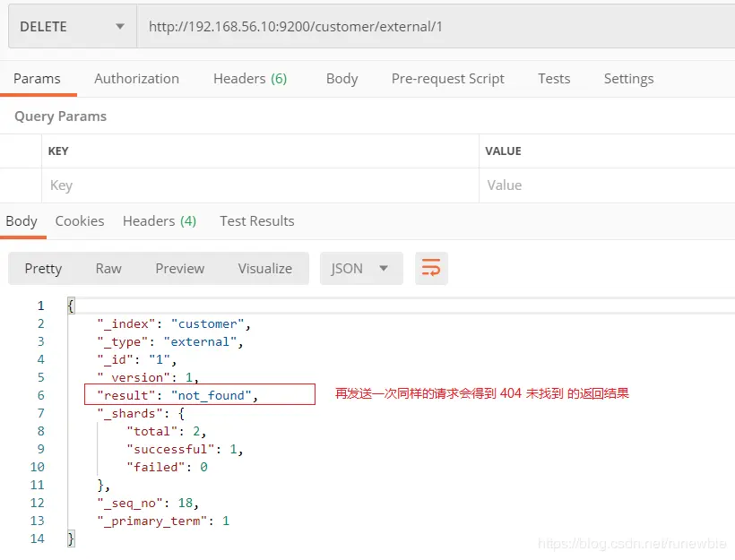Image resolution: width=735 pixels, height=560 pixels.
Task: Click the "_primary_term": 1 line
Action: coord(163,521)
